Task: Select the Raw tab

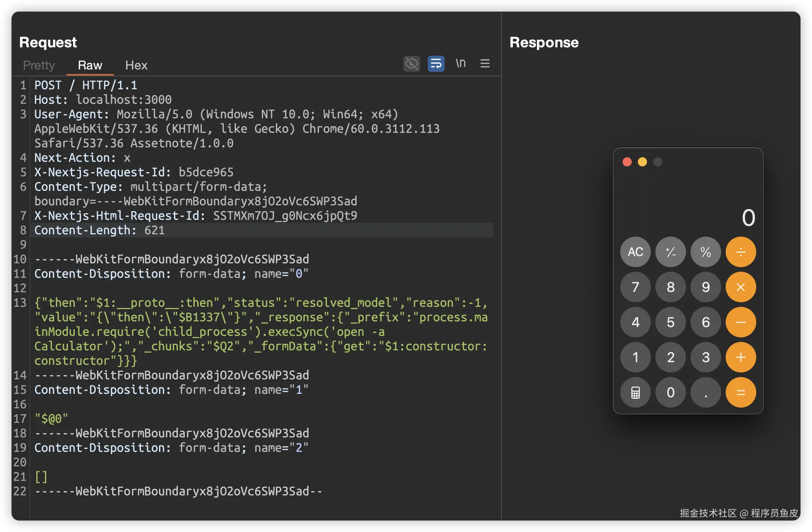Action: point(90,65)
